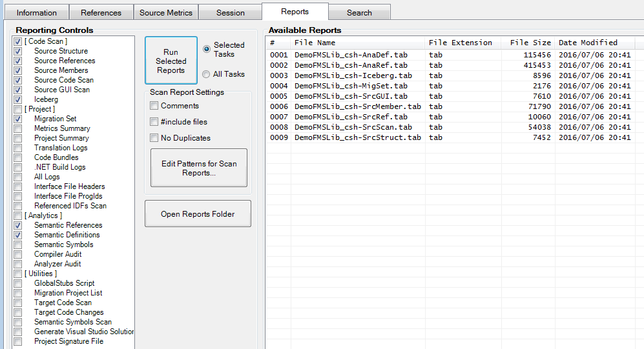
Task: Uncheck the Iceberg report checkbox
Action: pos(18,99)
